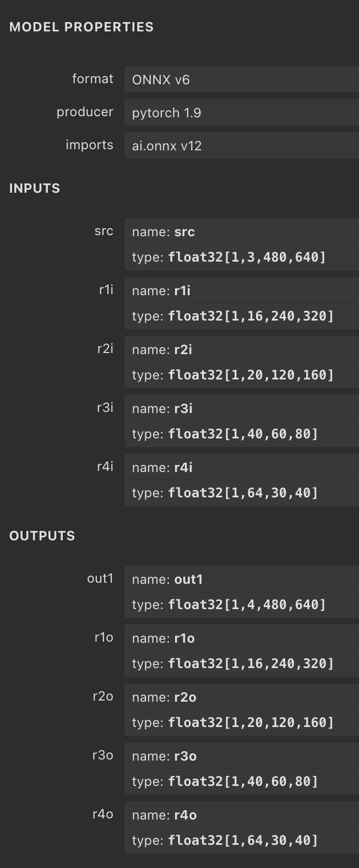Select r2i type float32[1,20,120,160] row
This screenshot has height=868, width=359.
tap(242, 375)
